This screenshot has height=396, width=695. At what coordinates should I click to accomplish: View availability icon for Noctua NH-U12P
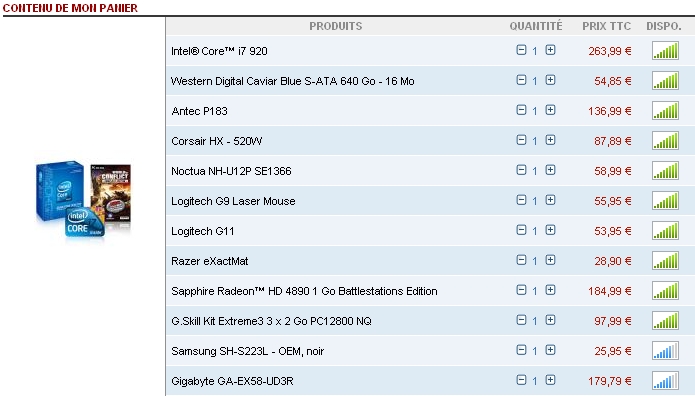[x=665, y=171]
